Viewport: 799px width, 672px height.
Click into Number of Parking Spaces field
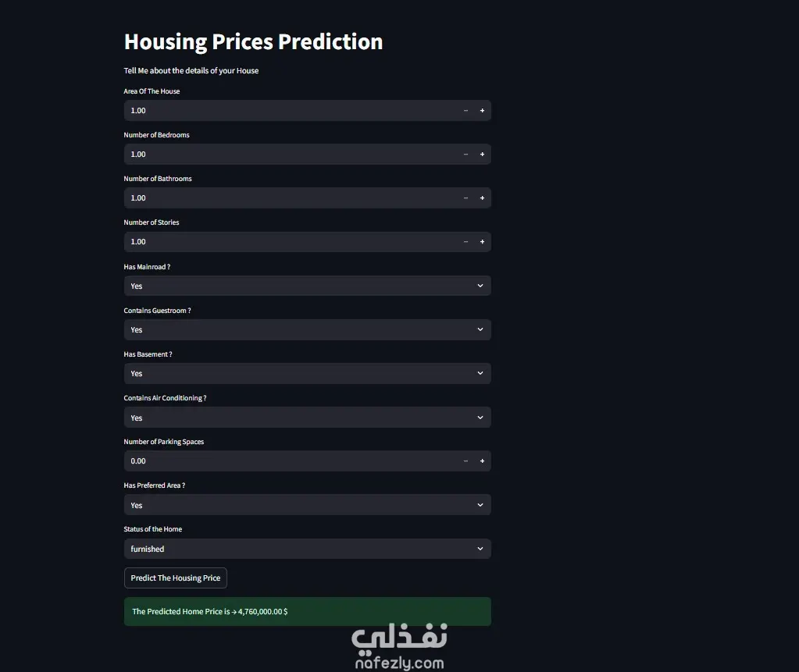[x=291, y=461]
